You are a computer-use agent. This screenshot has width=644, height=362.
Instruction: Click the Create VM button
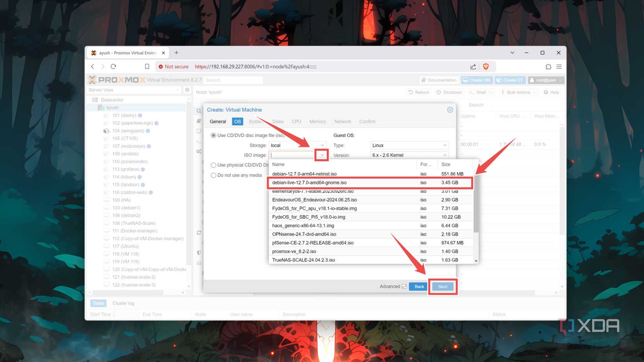coord(477,80)
